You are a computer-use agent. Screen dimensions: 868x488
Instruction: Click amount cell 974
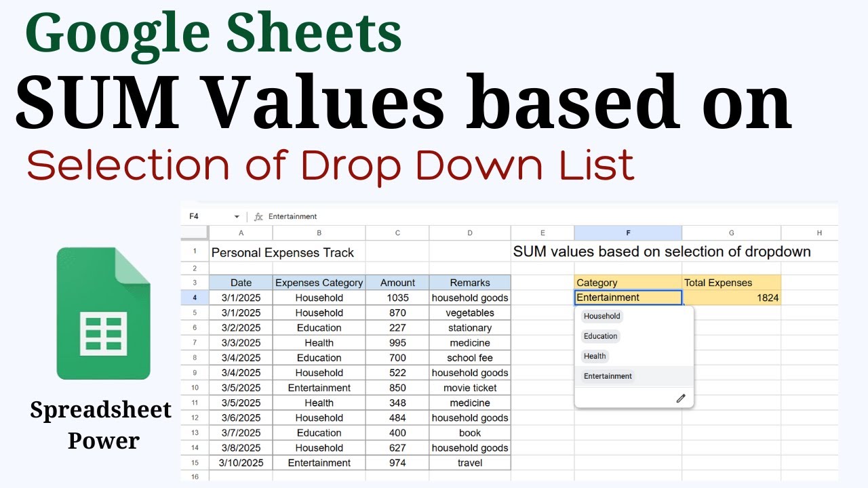coord(397,463)
